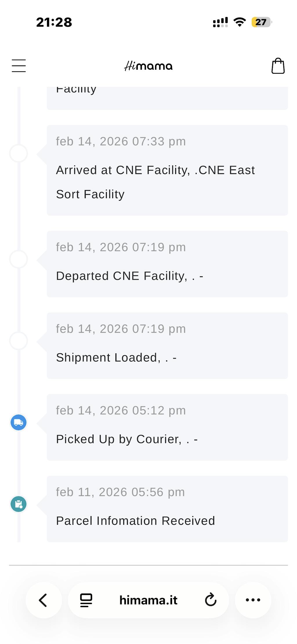Open the hamburger navigation menu
The width and height of the screenshot is (297, 644).
point(19,66)
